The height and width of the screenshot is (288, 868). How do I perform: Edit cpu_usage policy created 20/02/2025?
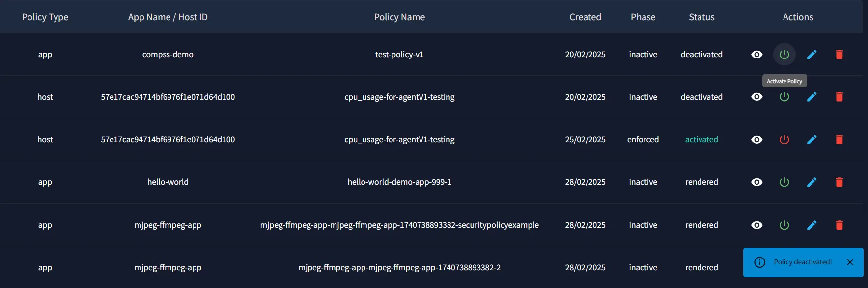click(x=812, y=97)
